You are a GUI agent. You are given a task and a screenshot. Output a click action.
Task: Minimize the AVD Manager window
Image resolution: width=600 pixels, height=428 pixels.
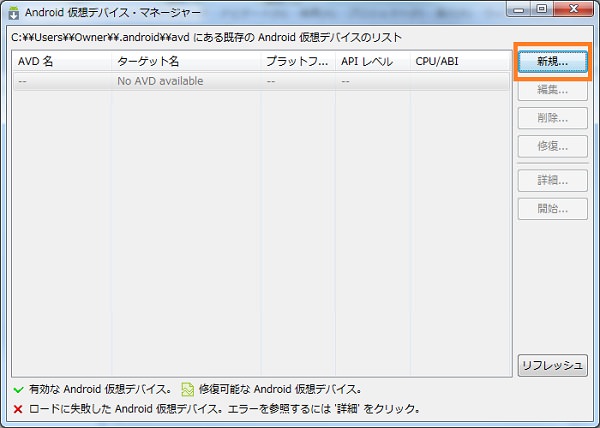pos(519,9)
